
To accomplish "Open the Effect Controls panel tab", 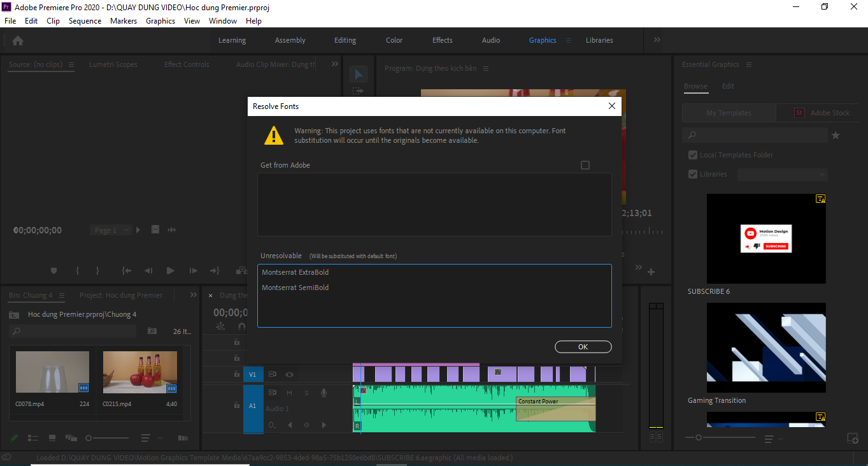I will pyautogui.click(x=187, y=64).
